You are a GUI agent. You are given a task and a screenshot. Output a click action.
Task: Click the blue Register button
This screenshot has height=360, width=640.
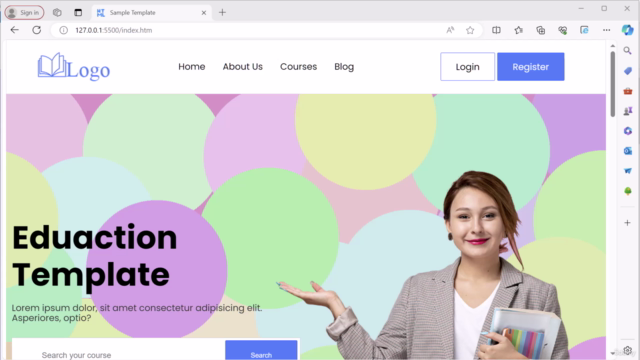tap(531, 67)
